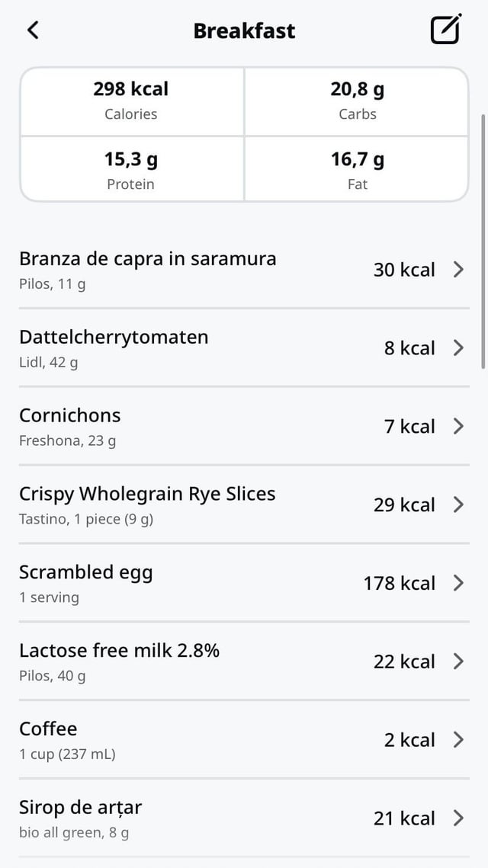Tap the edit meal icon
This screenshot has height=868, width=488.
446,30
